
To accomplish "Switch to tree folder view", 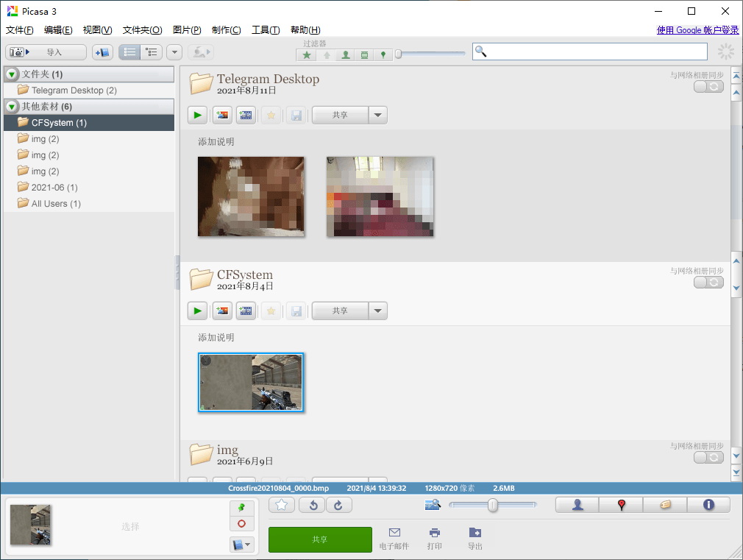I will point(152,52).
